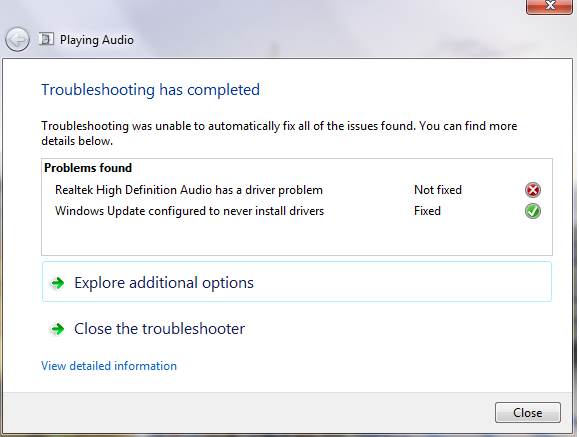Click green arrow beside Explore additional options
The image size is (579, 437).
pyautogui.click(x=58, y=283)
